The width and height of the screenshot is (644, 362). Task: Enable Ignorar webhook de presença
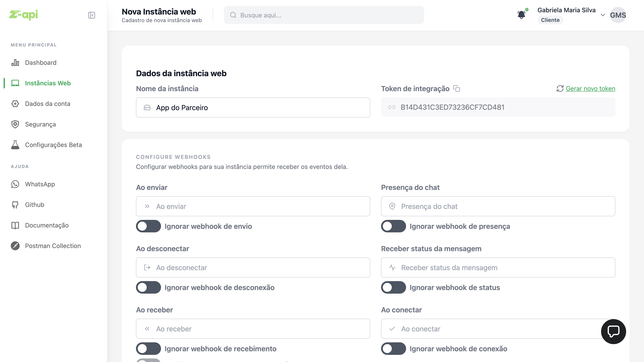click(x=393, y=226)
